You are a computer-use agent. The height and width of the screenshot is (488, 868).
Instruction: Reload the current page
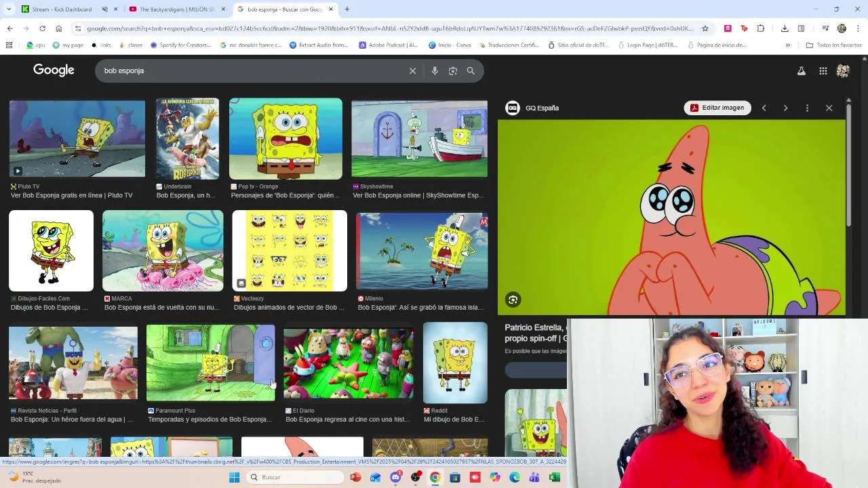point(42,28)
